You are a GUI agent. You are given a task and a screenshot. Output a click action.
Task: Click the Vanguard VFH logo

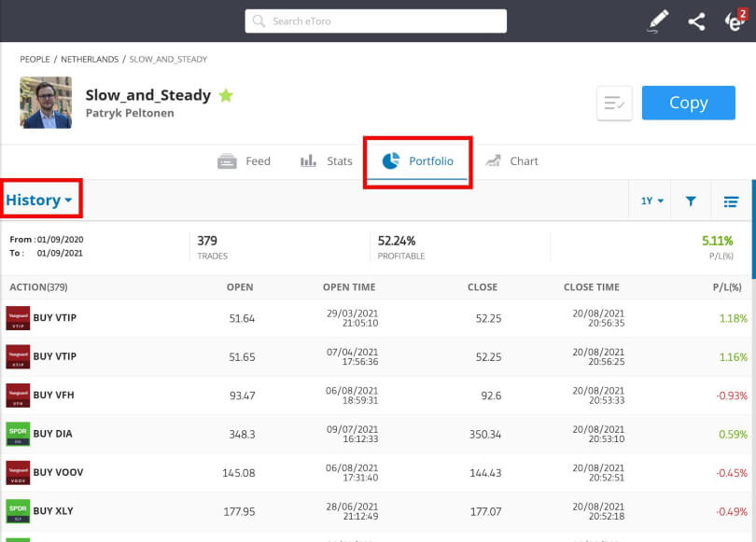pos(18,395)
